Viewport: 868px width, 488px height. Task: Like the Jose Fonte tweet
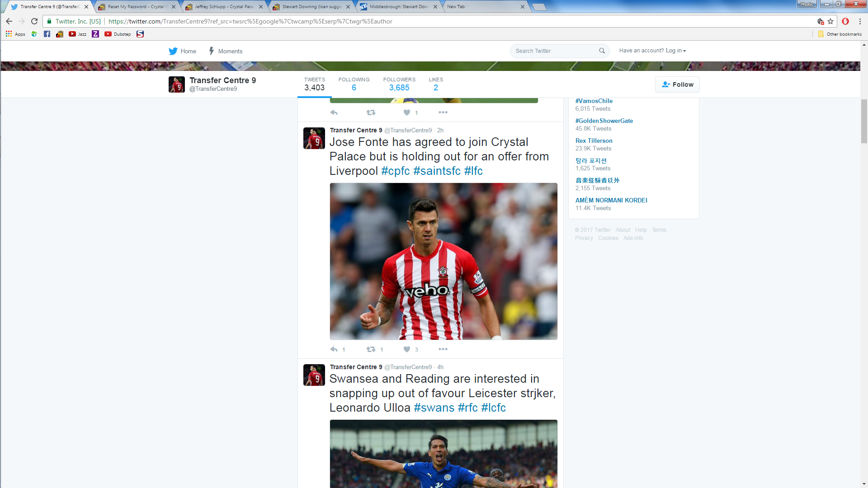[x=407, y=349]
